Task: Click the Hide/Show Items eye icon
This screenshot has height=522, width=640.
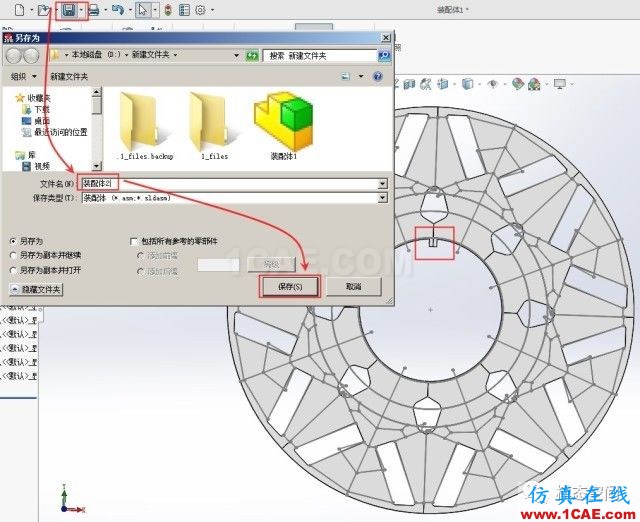Action: click(x=493, y=84)
